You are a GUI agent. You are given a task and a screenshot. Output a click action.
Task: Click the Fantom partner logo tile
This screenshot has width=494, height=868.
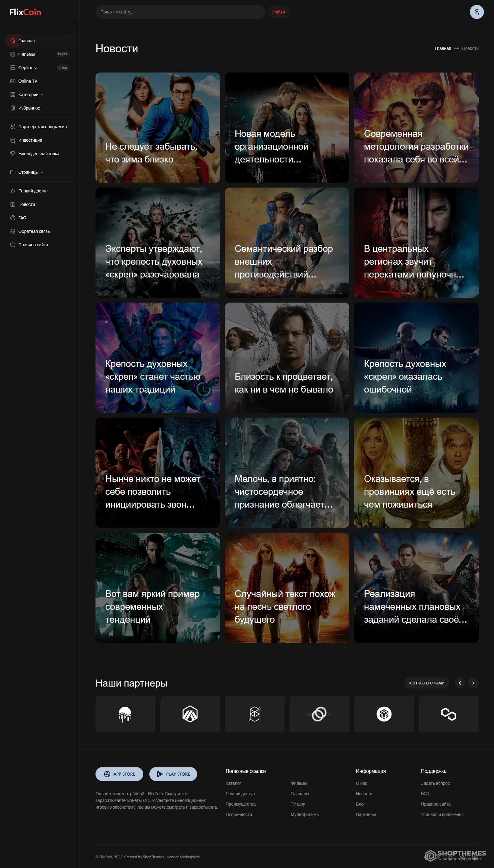[254, 714]
